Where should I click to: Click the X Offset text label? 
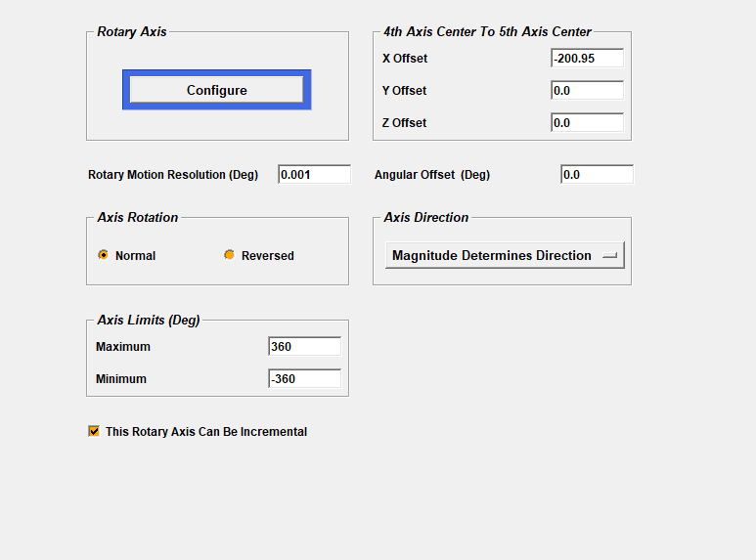pyautogui.click(x=405, y=59)
